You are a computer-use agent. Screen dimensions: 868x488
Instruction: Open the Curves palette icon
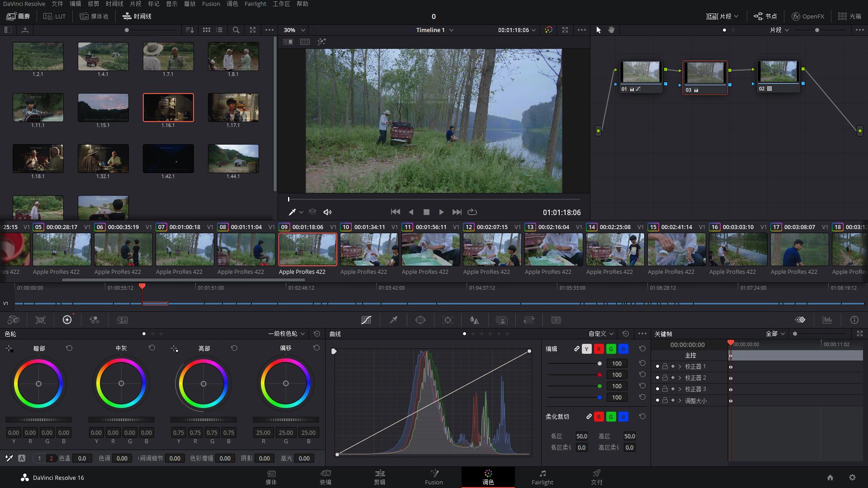[366, 320]
